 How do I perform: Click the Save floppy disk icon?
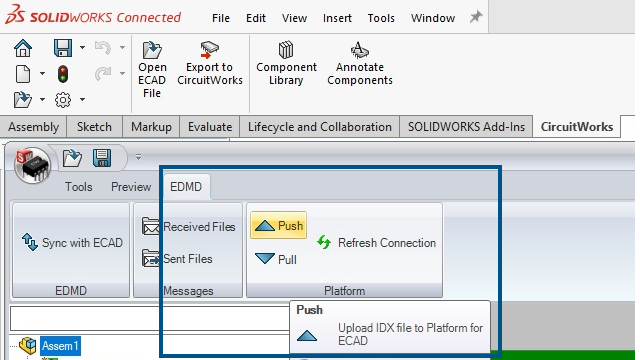(x=63, y=48)
